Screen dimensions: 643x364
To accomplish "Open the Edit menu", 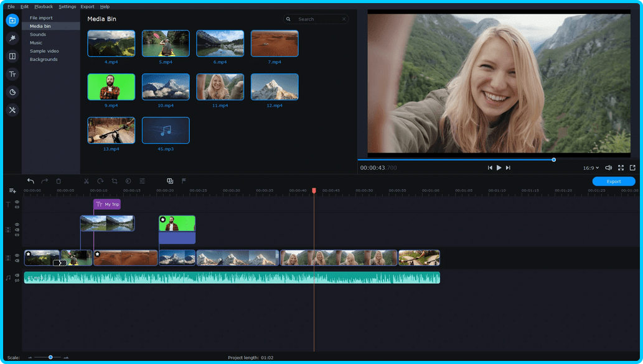I will point(25,7).
